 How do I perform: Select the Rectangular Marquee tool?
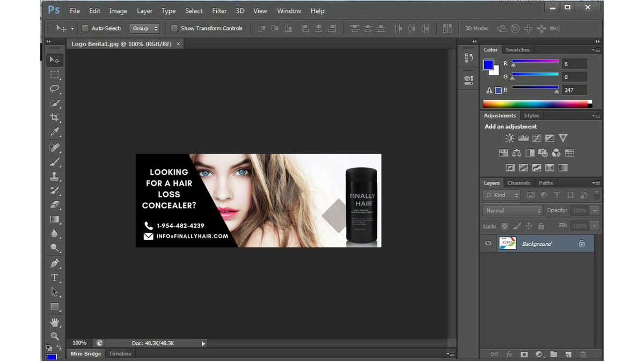click(55, 75)
